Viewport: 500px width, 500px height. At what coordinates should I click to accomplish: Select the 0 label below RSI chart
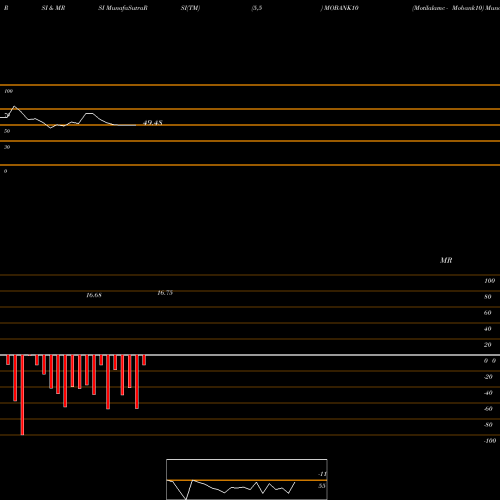point(5,171)
